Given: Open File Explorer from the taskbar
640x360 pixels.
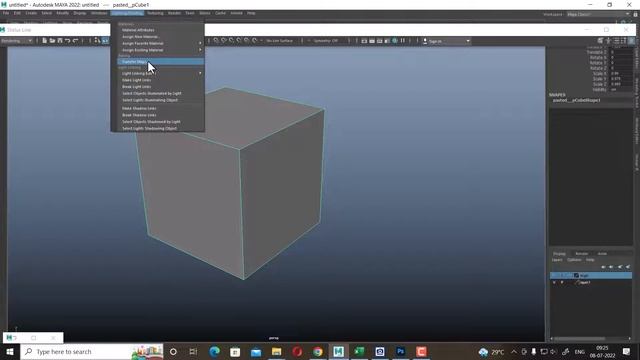Looking at the screenshot, I should (x=276, y=351).
